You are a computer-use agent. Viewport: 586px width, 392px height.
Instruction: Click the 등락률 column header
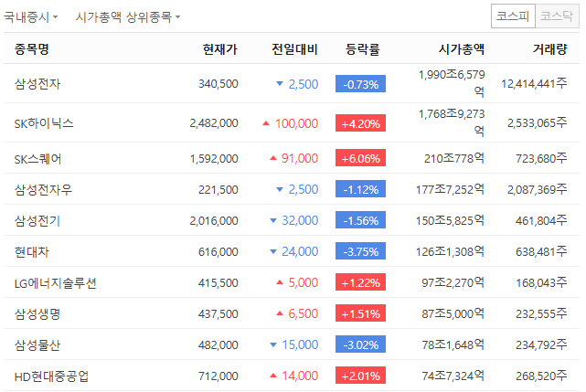363,49
